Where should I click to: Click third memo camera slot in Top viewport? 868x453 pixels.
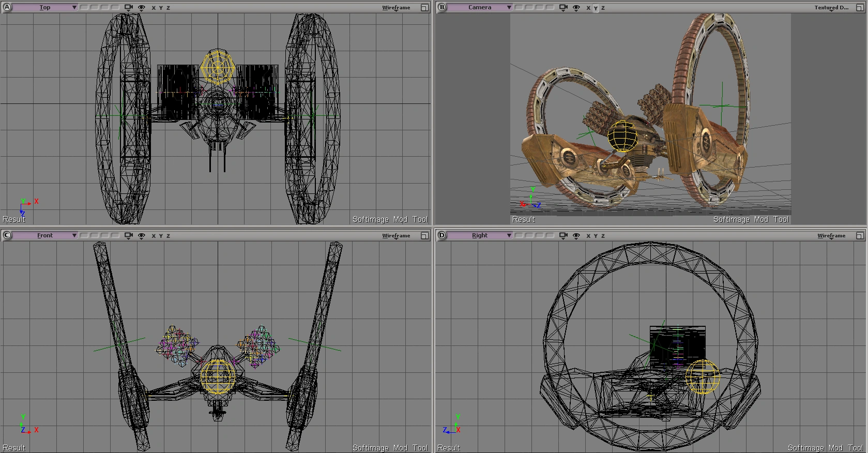pyautogui.click(x=105, y=8)
